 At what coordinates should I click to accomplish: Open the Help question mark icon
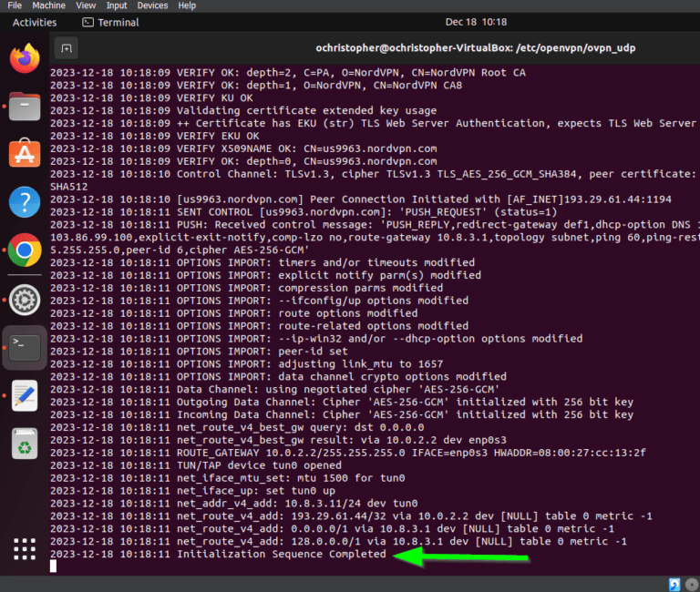pos(25,202)
